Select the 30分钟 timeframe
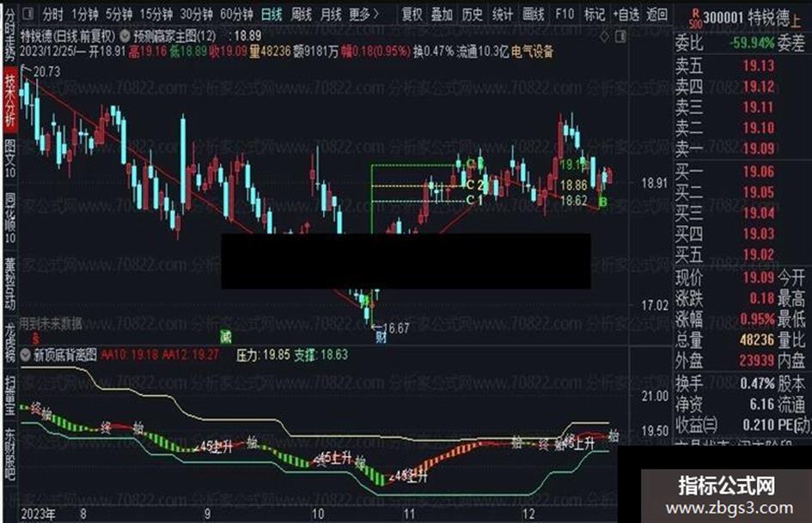Viewport: 812px width, 523px height. click(x=196, y=14)
